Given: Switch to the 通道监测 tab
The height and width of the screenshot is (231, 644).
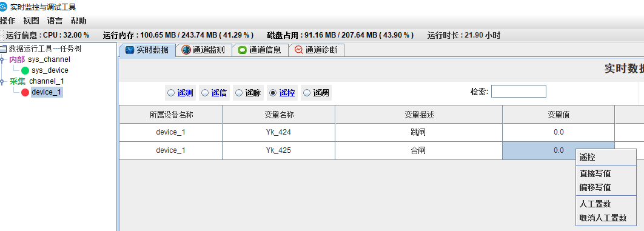Looking at the screenshot, I should point(204,50).
